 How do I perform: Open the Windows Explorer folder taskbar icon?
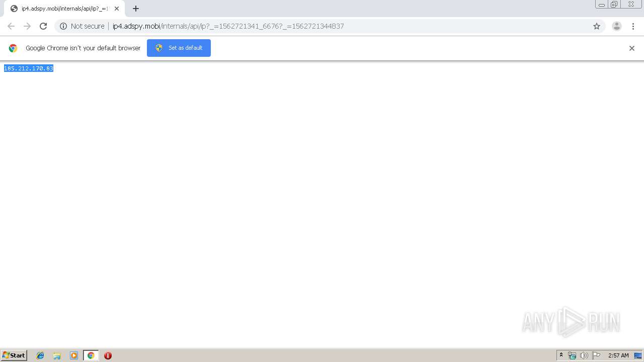pyautogui.click(x=57, y=355)
